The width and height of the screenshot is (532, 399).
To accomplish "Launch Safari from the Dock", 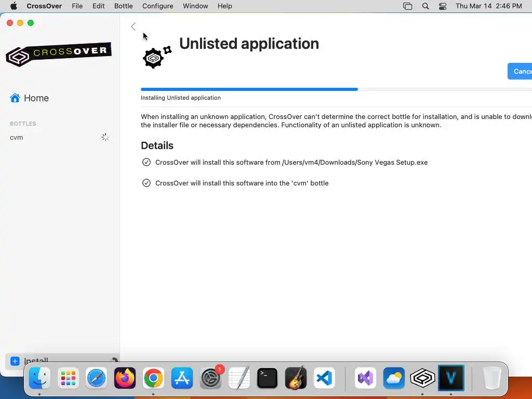I will pyautogui.click(x=96, y=378).
